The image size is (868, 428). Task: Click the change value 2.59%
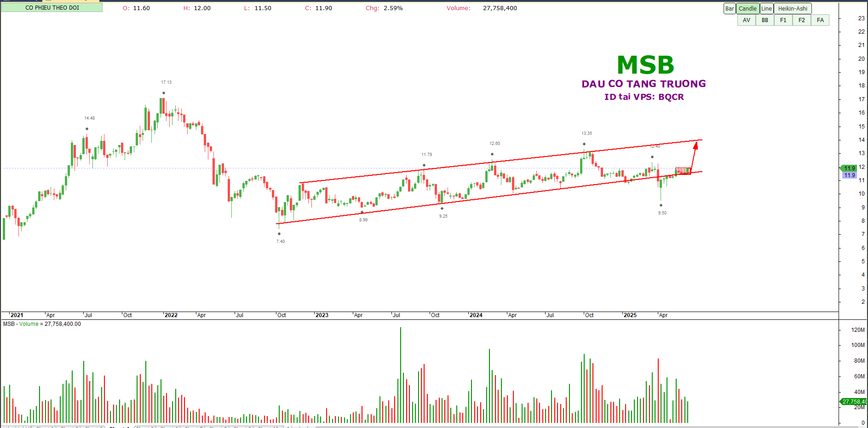393,8
